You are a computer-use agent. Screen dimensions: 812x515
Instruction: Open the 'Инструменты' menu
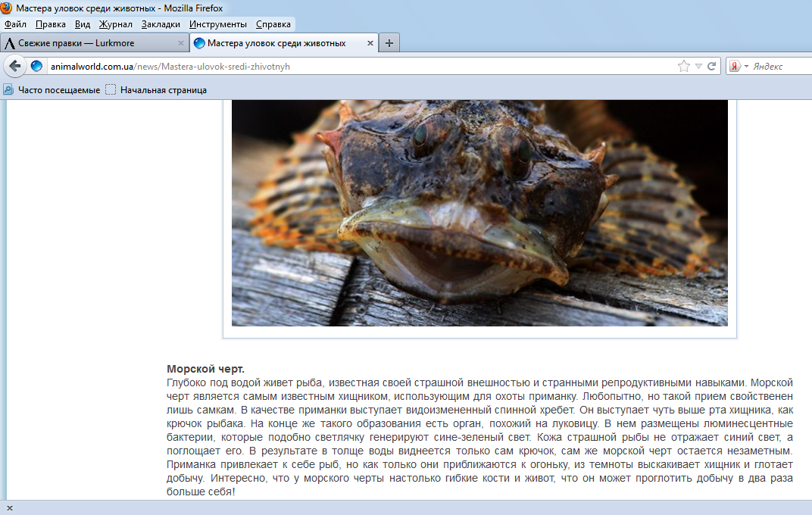click(217, 24)
